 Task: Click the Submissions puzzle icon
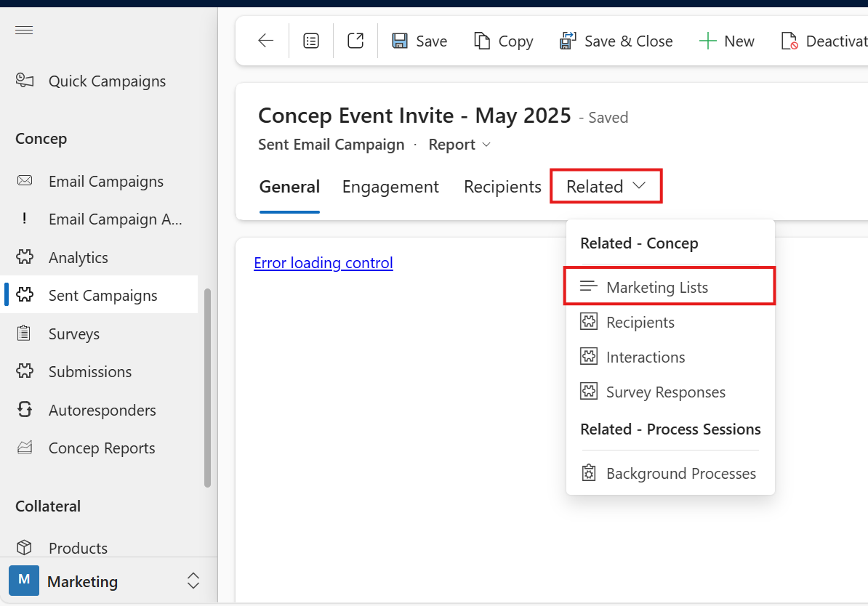click(25, 371)
